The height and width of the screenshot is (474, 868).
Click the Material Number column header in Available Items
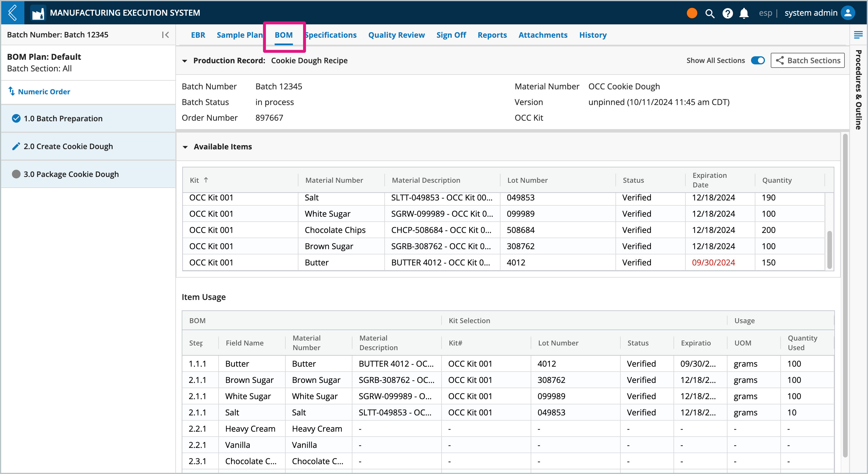334,180
